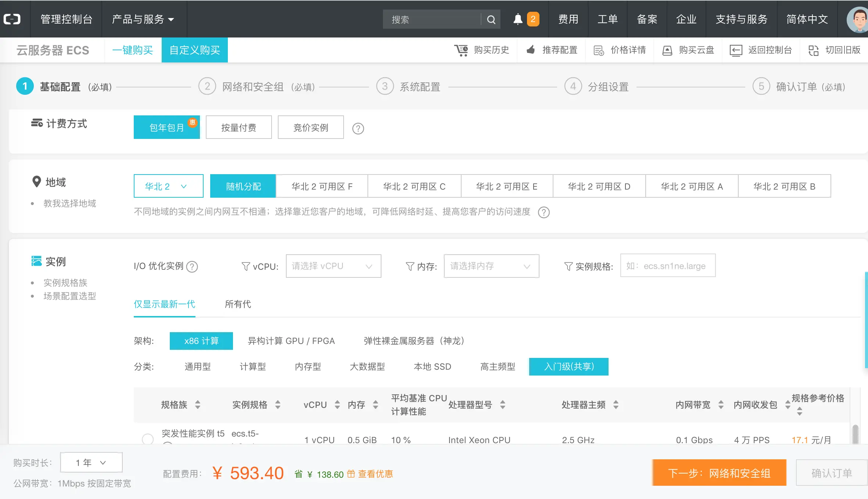
Task: Open the 华北 2 region dropdown
Action: click(168, 186)
